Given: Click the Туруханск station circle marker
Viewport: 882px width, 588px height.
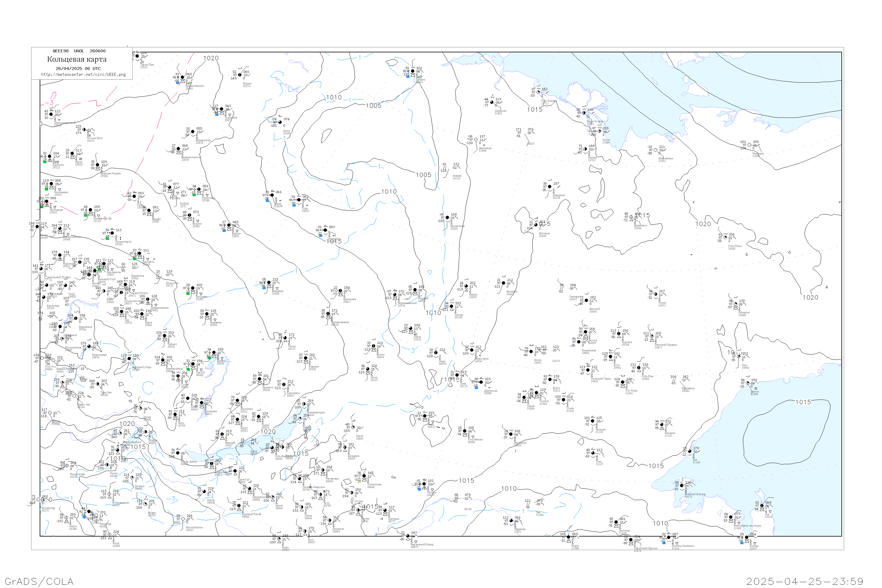Looking at the screenshot, I should pos(222,109).
